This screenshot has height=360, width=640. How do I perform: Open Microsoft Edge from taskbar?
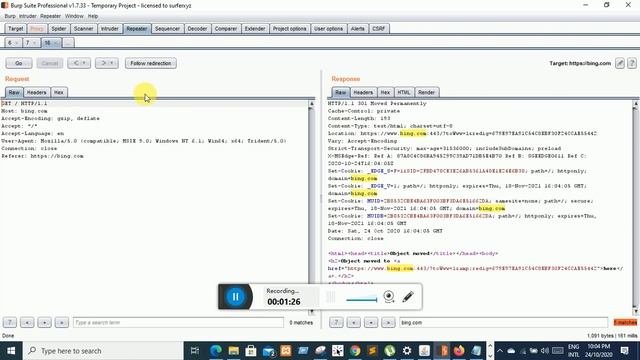tap(216, 351)
